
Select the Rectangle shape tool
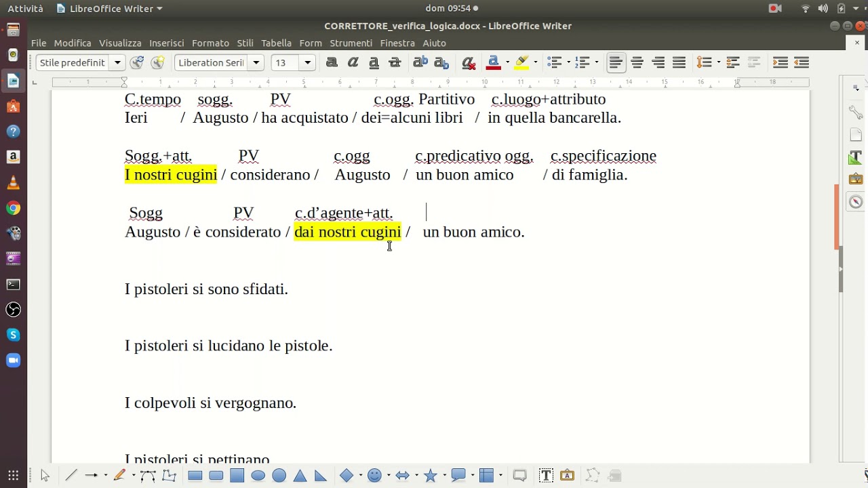pos(195,475)
